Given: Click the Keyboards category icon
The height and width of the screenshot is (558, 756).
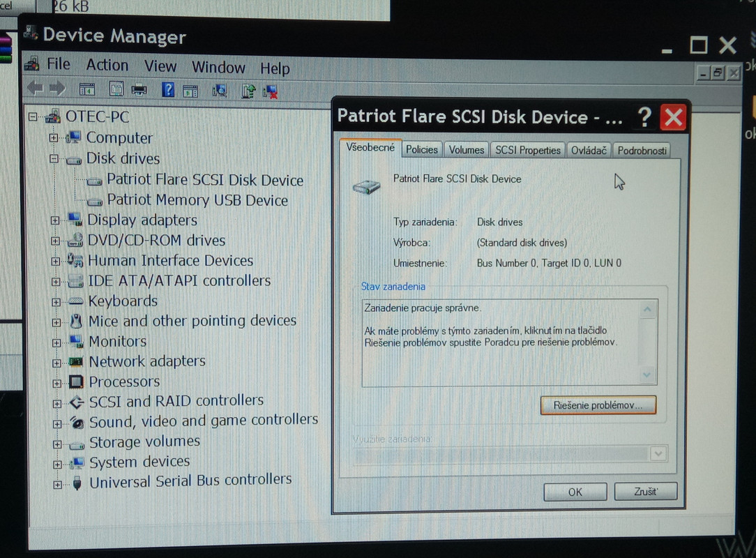Looking at the screenshot, I should 76,301.
